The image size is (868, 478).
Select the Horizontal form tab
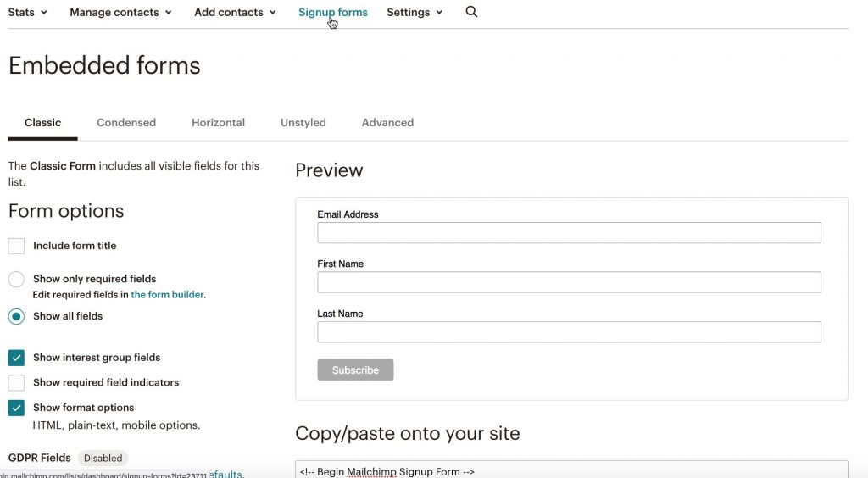(x=218, y=123)
